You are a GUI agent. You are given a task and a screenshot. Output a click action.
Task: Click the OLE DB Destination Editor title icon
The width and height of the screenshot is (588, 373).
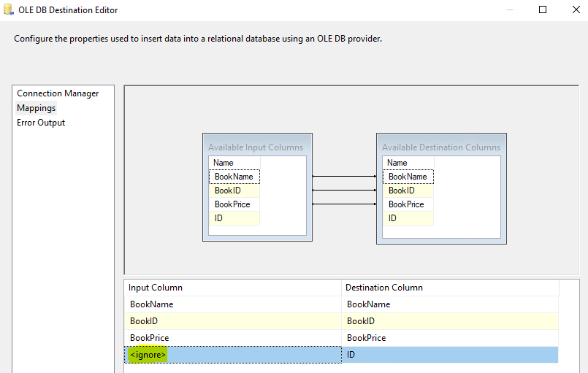coord(8,10)
